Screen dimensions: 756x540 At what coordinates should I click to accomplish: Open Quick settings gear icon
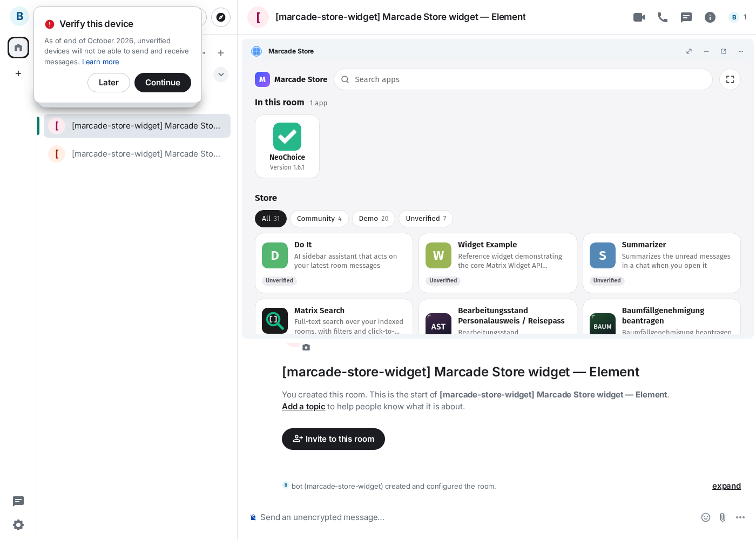click(x=18, y=525)
